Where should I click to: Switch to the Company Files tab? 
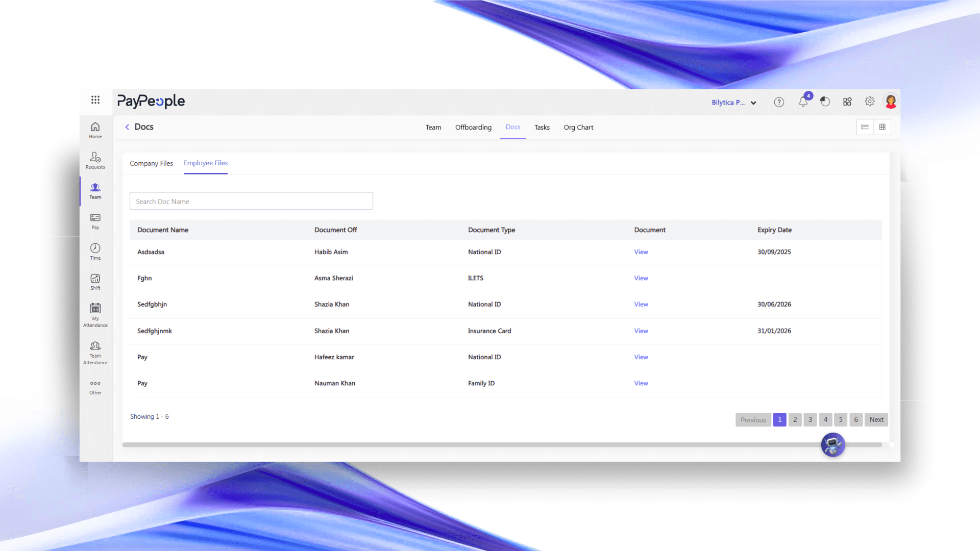151,163
